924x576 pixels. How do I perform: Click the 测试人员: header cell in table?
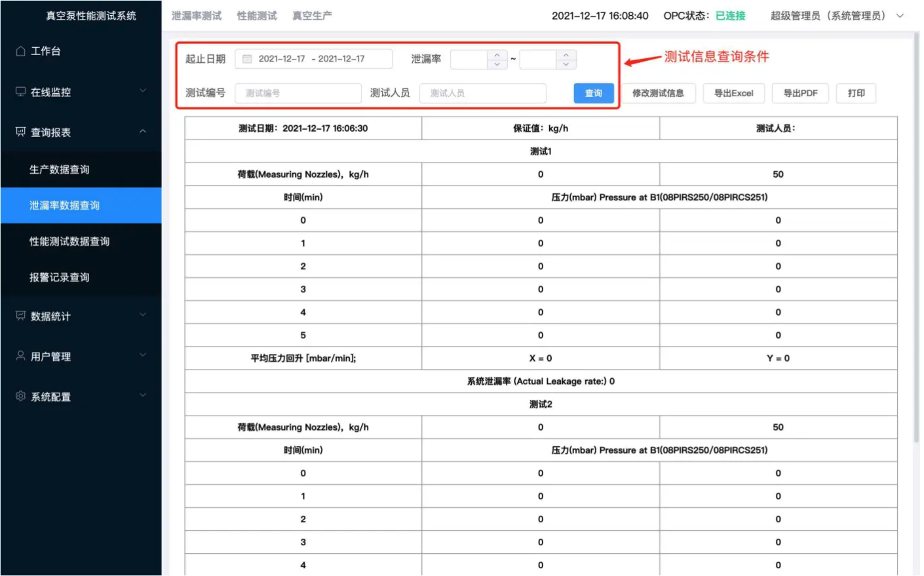[x=778, y=128]
